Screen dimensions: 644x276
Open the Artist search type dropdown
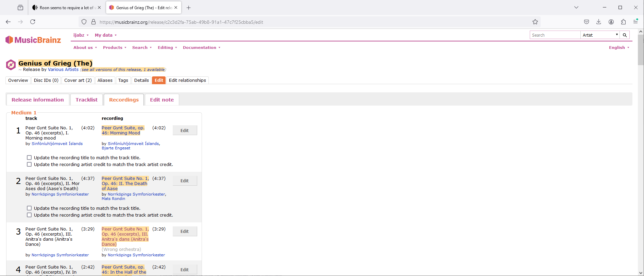pos(600,35)
